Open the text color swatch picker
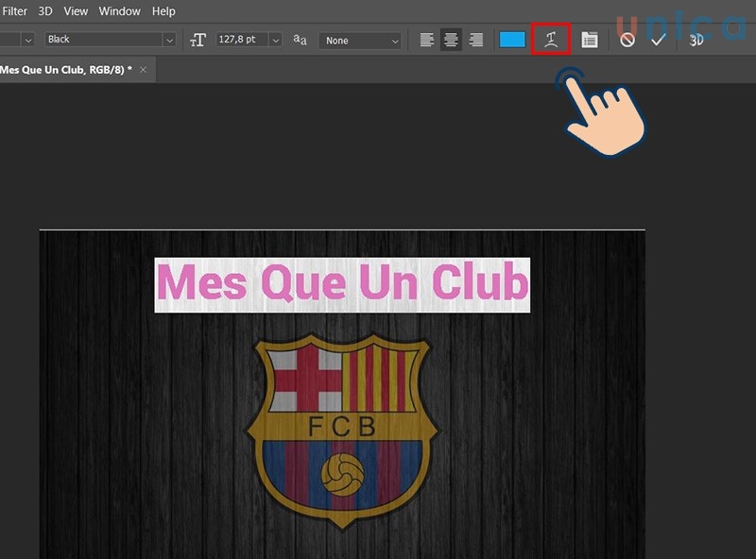The height and width of the screenshot is (559, 756). [x=510, y=41]
